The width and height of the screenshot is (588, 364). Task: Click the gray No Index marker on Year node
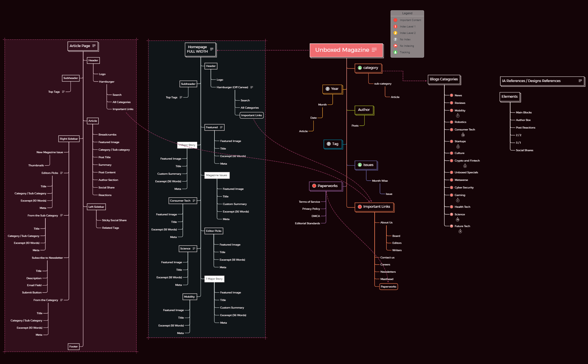(328, 89)
